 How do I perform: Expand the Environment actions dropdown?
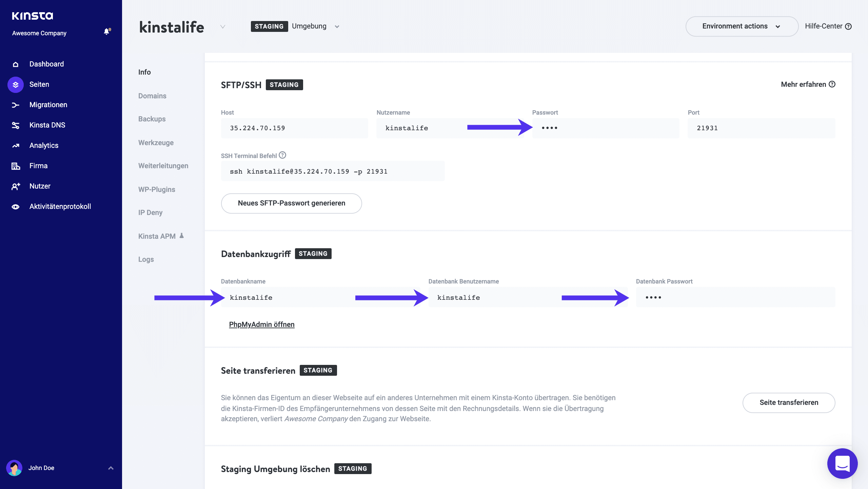[742, 26]
